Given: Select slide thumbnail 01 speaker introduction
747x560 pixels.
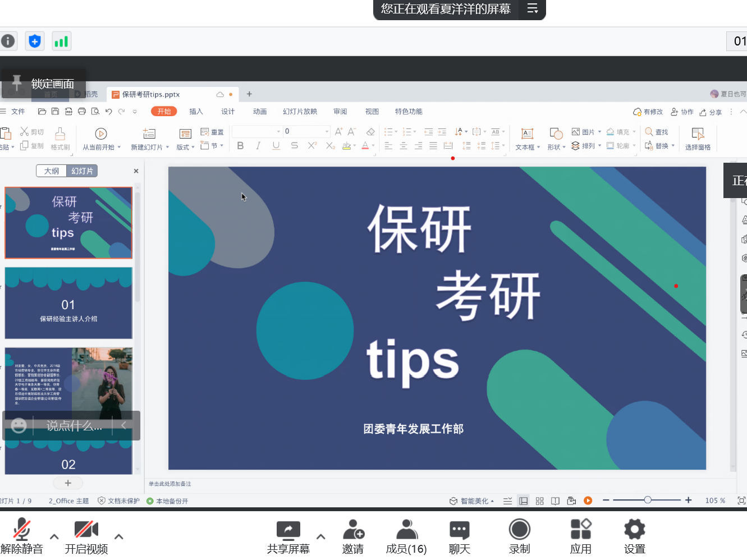Looking at the screenshot, I should pyautogui.click(x=68, y=303).
